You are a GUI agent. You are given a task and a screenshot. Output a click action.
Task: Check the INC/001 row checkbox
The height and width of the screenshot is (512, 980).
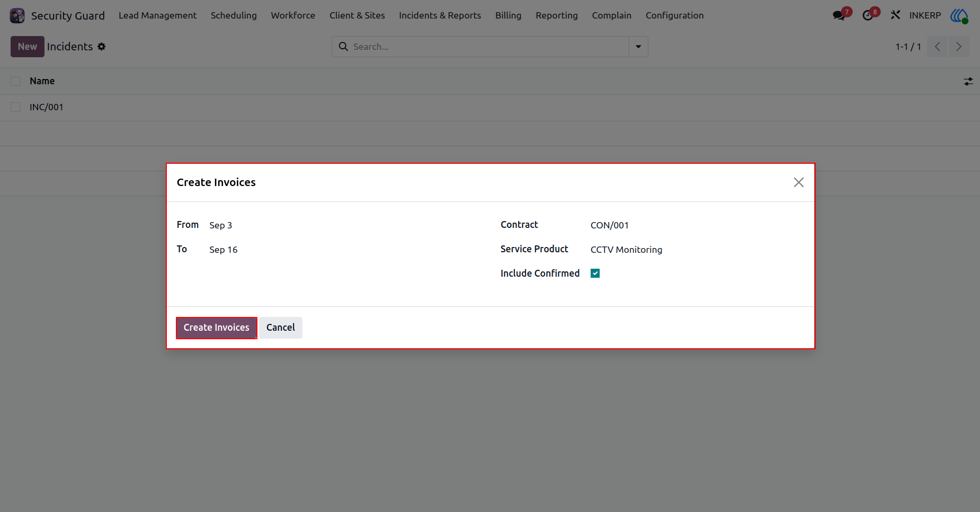pos(15,107)
